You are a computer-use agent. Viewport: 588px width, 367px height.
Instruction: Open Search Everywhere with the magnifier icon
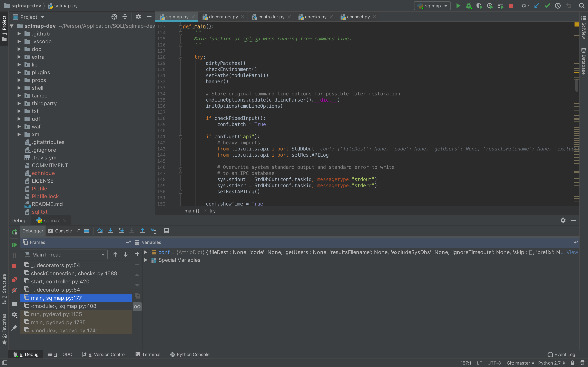(582, 6)
